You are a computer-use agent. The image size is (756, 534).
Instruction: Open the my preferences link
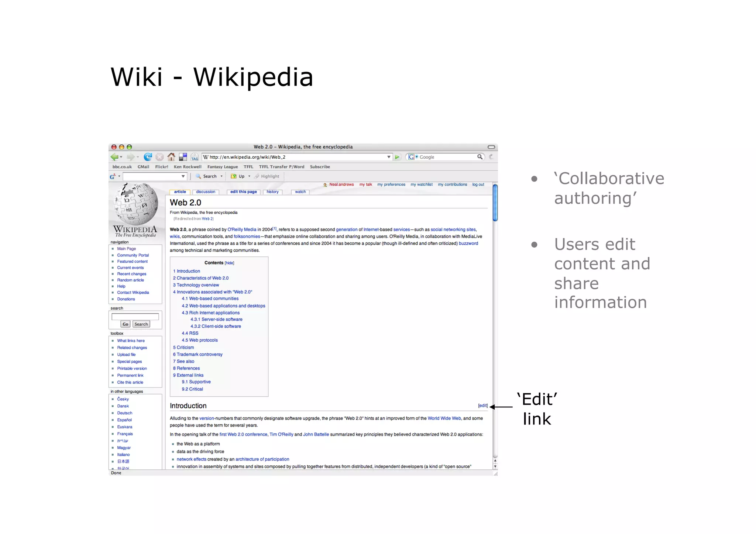click(391, 185)
